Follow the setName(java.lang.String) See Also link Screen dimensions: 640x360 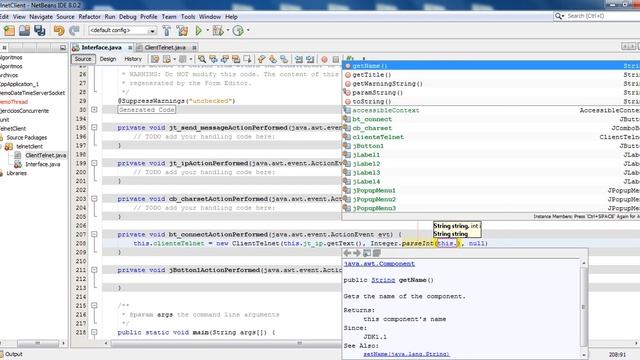(407, 354)
